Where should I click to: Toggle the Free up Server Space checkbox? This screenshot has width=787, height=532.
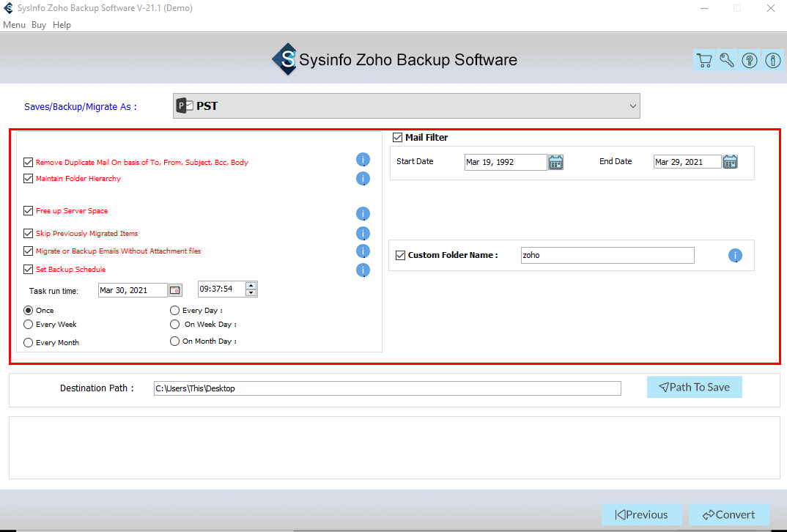click(29, 211)
